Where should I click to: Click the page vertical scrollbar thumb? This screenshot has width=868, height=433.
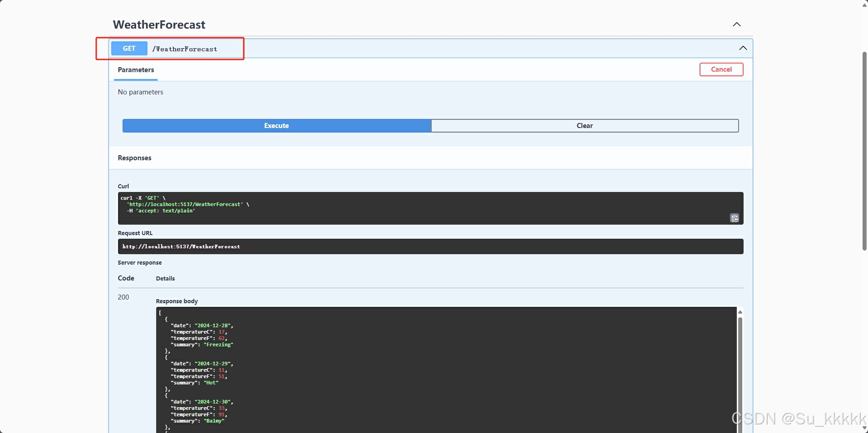pyautogui.click(x=864, y=151)
